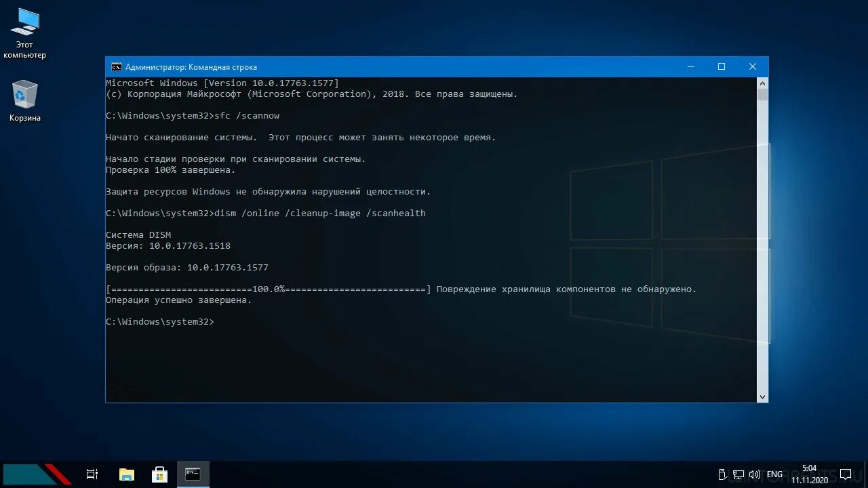Viewport: 868px width, 488px height.
Task: Switch input language via ENG indicator
Action: pyautogui.click(x=774, y=474)
